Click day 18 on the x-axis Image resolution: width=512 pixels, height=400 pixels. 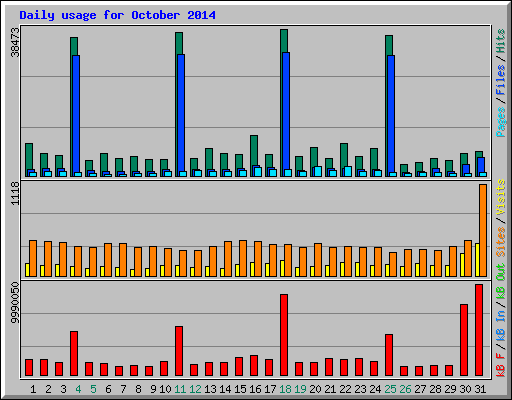coord(285,389)
